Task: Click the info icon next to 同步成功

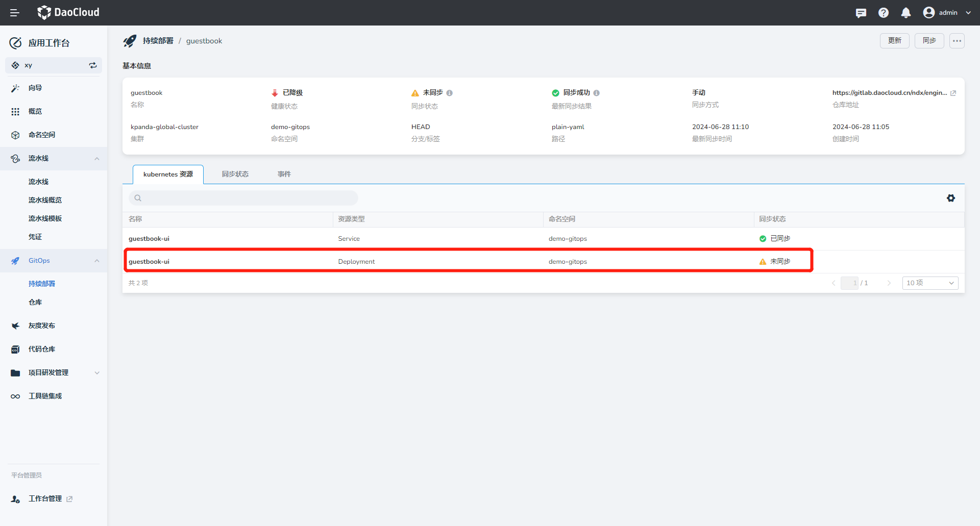Action: coord(597,93)
